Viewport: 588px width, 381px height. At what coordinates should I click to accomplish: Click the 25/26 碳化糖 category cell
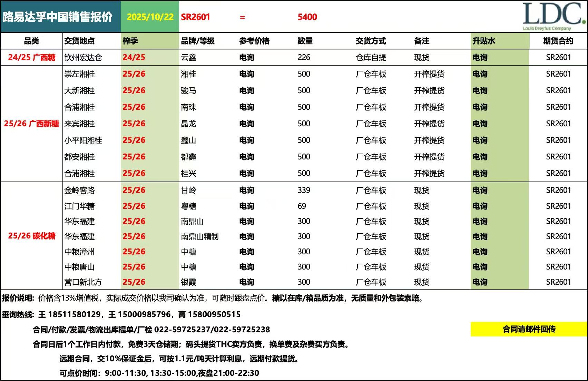(x=32, y=236)
